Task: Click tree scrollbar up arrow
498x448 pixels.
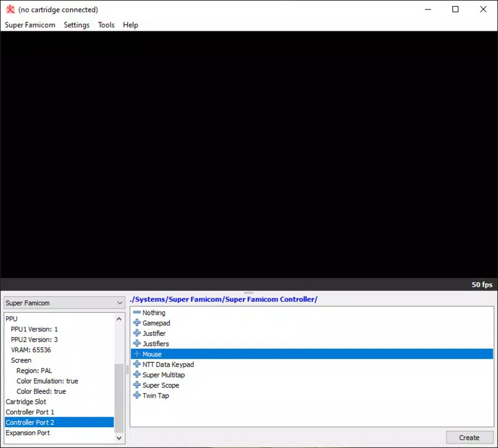Action: click(x=119, y=319)
